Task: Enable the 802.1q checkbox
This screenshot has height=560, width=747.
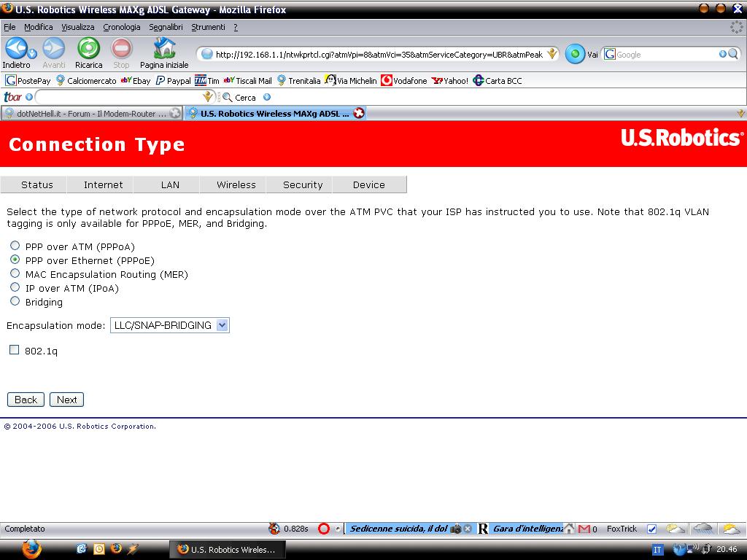Action: 15,350
